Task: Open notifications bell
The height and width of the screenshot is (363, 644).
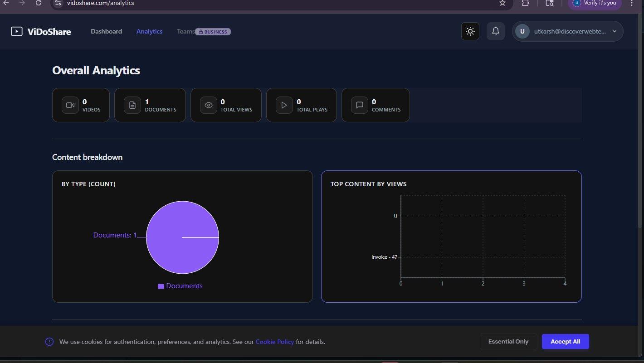Action: tap(496, 31)
